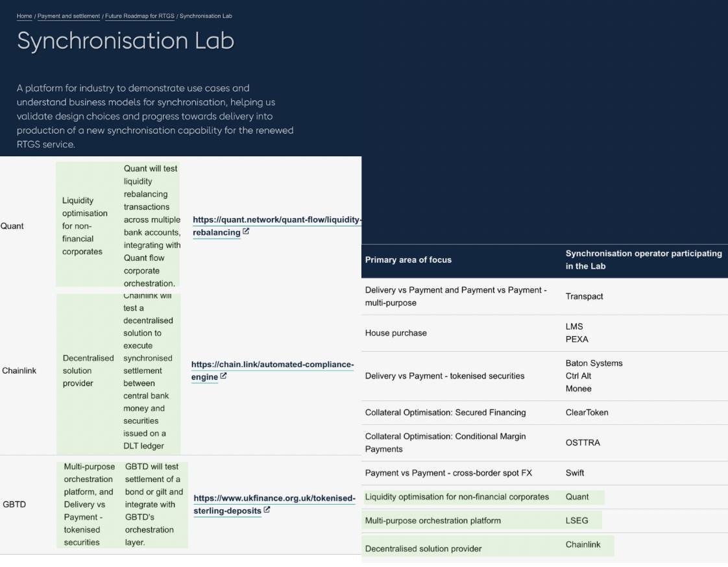728x567 pixels.
Task: Select the Chainlink name cell in left table
Action: 19,370
